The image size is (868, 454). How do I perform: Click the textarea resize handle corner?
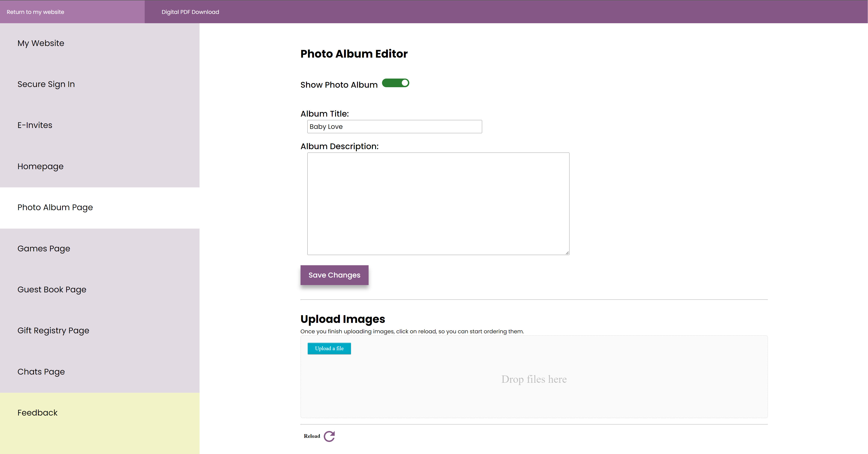point(567,253)
